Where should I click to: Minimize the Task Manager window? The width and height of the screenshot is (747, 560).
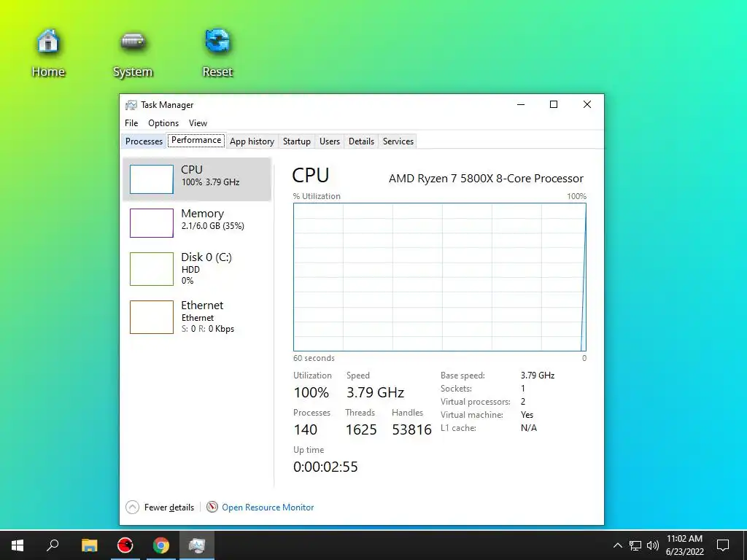click(521, 105)
